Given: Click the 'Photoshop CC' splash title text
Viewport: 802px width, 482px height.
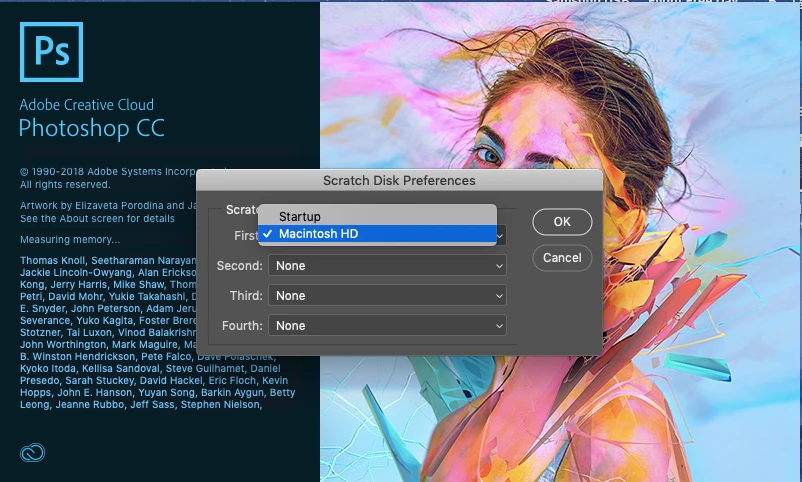Looking at the screenshot, I should click(92, 128).
